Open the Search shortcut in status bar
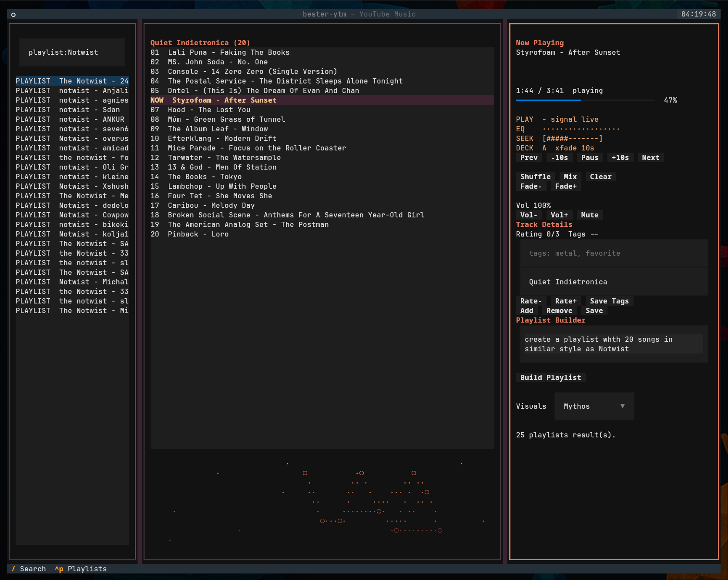This screenshot has height=580, width=728. (x=28, y=569)
